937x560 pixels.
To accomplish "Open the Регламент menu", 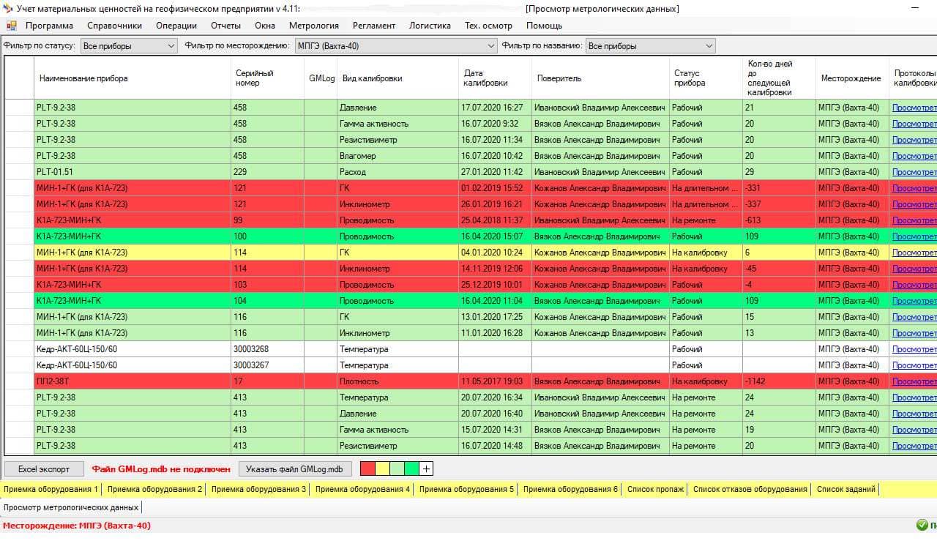I will tap(374, 26).
